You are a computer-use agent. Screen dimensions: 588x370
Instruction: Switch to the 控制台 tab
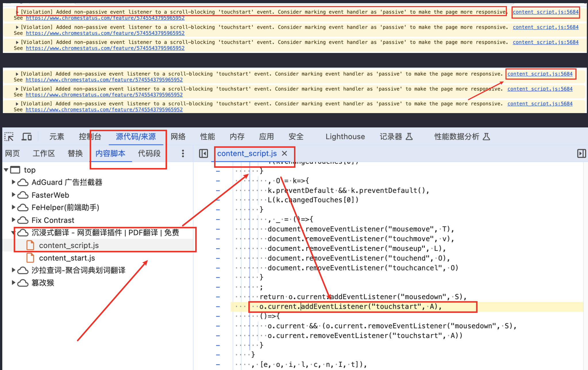click(x=90, y=137)
